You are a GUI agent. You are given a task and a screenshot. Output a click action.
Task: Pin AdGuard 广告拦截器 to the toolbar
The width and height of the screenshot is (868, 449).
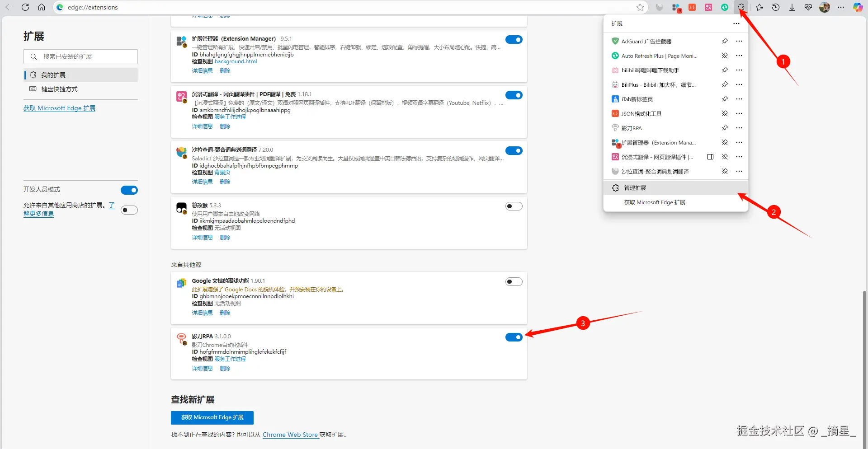(725, 41)
